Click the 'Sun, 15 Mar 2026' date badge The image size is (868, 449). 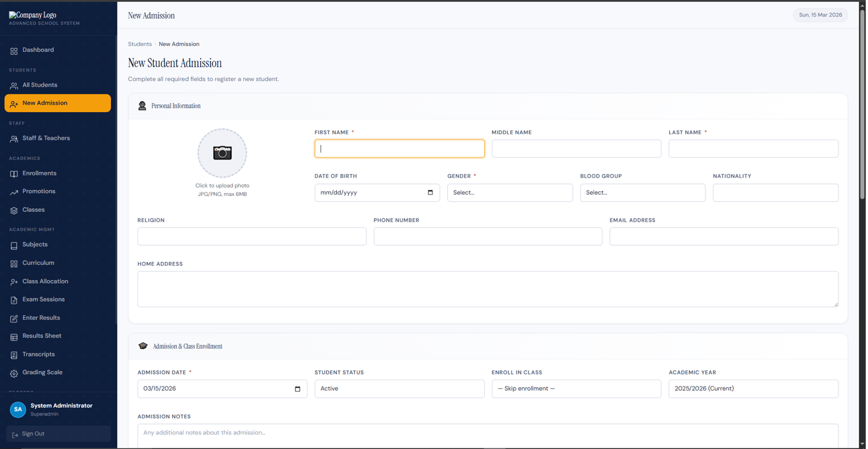coord(821,15)
